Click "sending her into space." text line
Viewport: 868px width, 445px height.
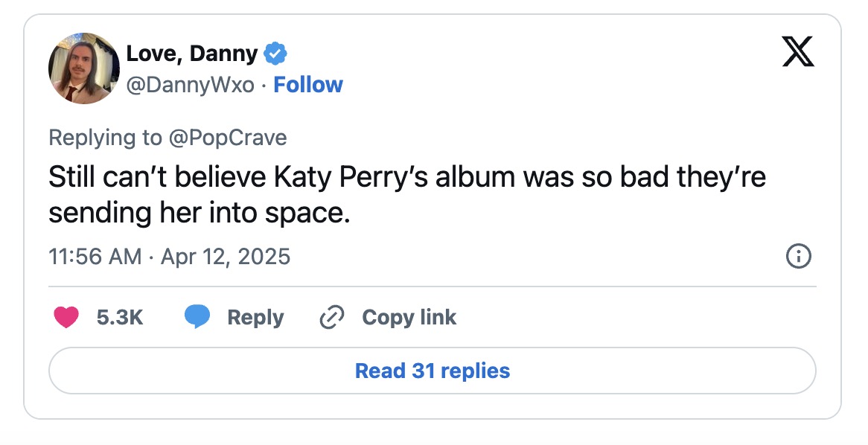199,214
